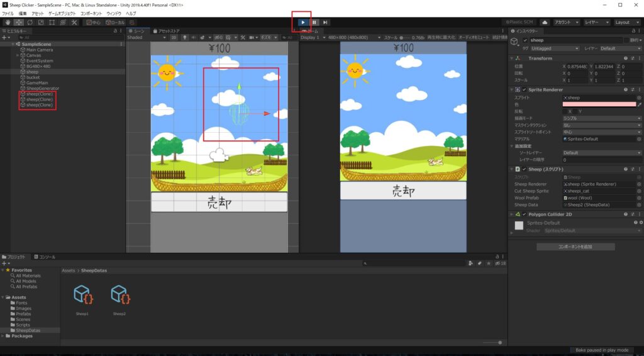Viewport: 644px width, 356px height.
Task: Click the Project panel thumbnail size slider
Action: [x=492, y=342]
